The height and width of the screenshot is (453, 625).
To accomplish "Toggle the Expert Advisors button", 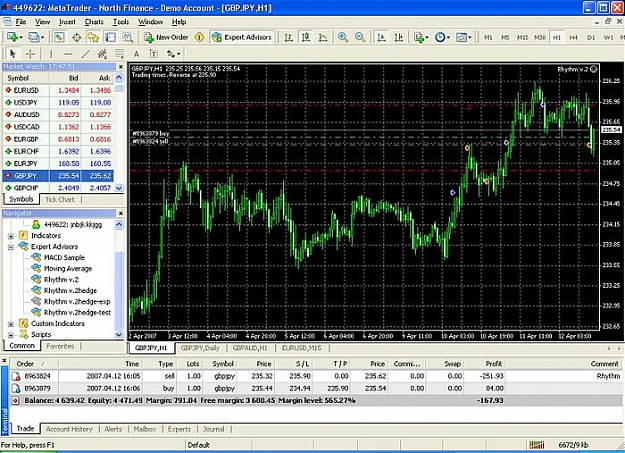I will tap(242, 37).
